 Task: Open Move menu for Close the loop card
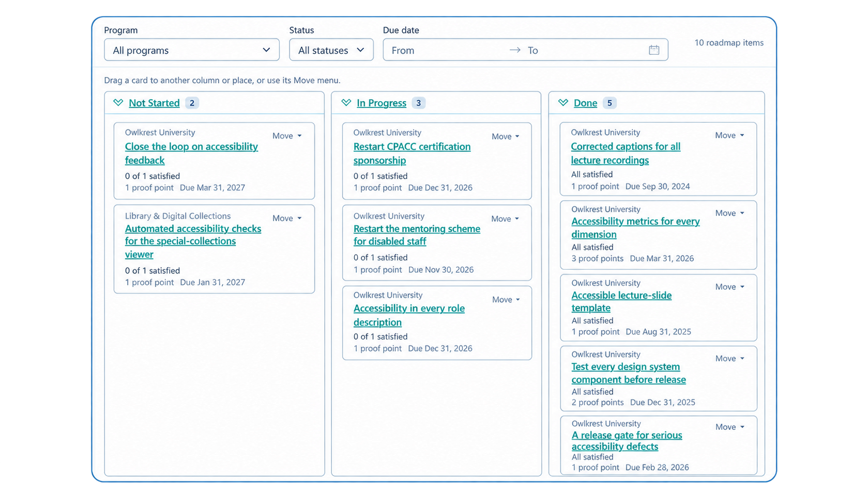point(287,136)
